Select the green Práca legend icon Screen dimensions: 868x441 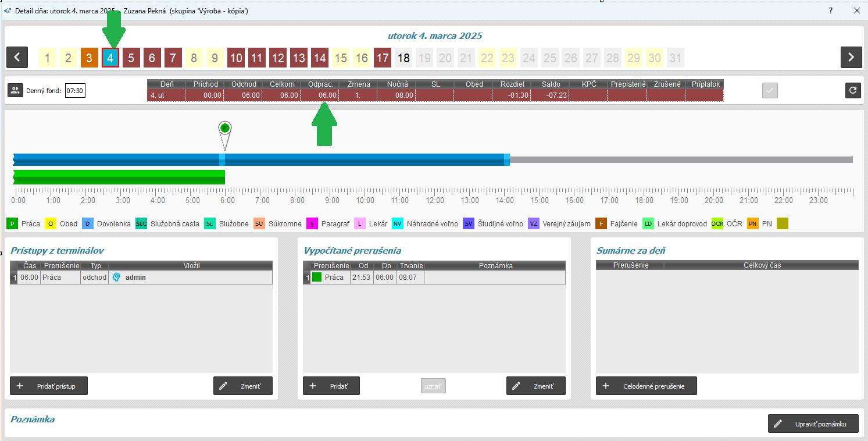point(13,223)
